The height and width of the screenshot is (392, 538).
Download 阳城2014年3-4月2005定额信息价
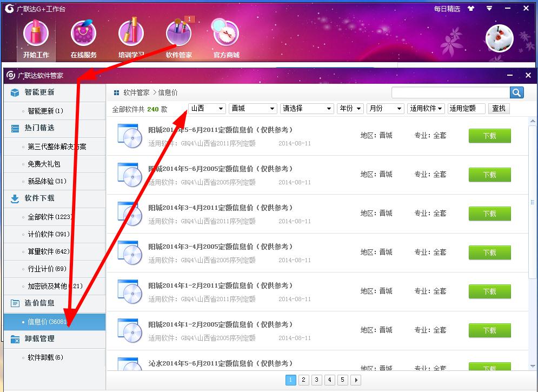(490, 253)
